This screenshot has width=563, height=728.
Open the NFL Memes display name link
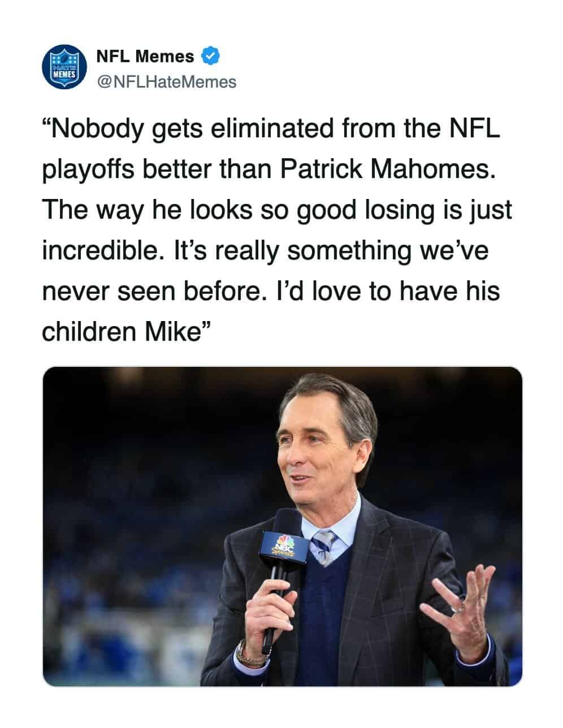pyautogui.click(x=145, y=57)
